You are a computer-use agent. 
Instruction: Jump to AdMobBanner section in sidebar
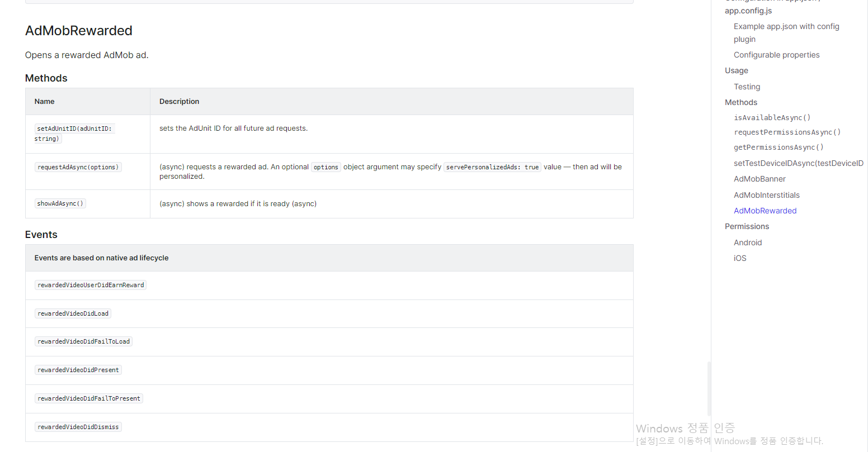coord(759,179)
